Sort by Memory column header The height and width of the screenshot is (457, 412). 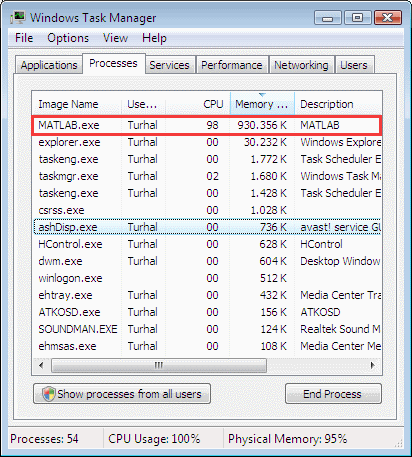[x=262, y=104]
